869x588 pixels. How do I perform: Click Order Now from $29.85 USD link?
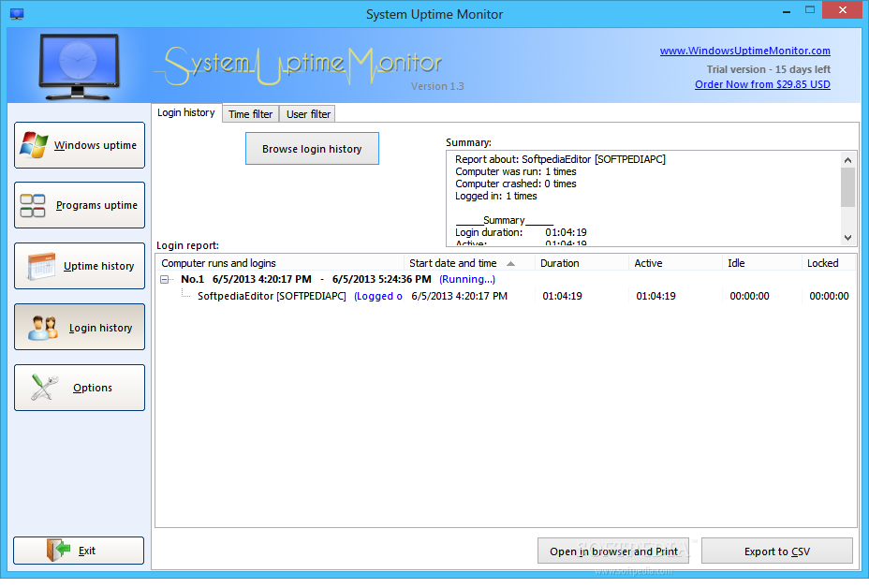click(762, 84)
